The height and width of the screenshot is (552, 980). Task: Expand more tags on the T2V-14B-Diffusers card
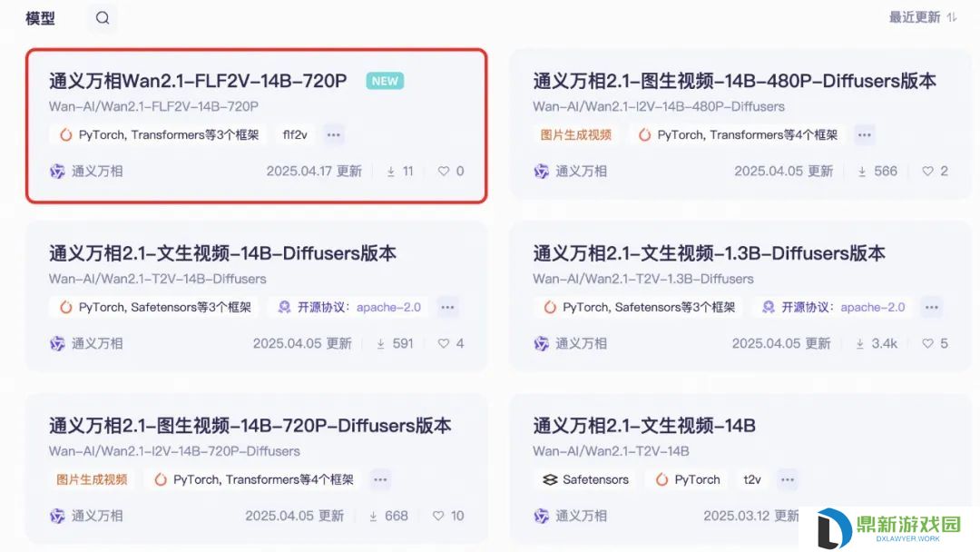(447, 307)
